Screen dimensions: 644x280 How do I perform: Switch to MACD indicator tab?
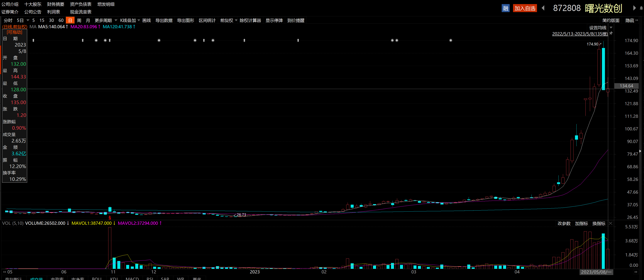point(132,279)
